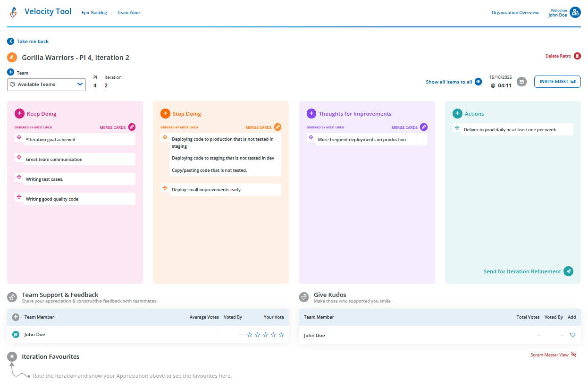Click the red Delete Retro trash icon
Image resolution: width=588 pixels, height=389 pixels.
coord(577,56)
